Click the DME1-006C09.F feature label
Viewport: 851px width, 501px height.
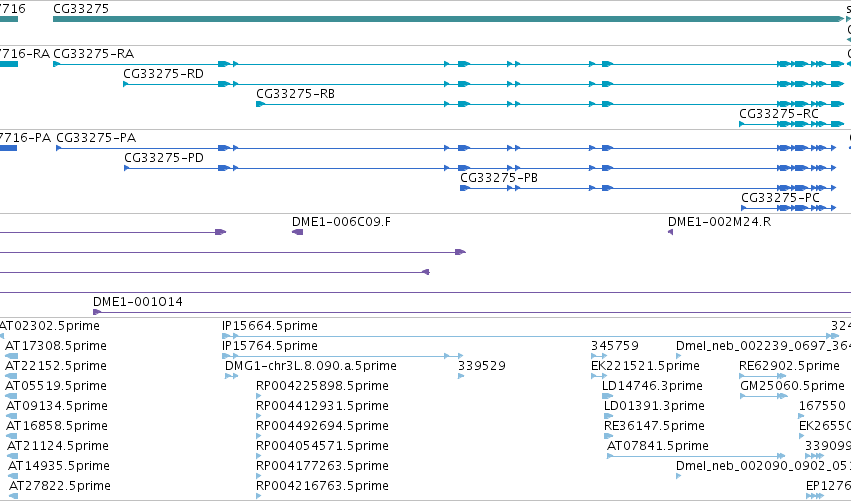click(x=341, y=222)
